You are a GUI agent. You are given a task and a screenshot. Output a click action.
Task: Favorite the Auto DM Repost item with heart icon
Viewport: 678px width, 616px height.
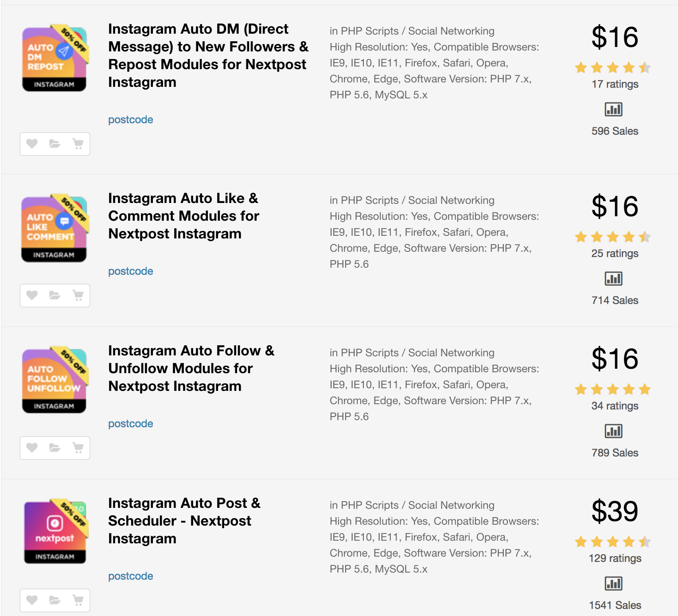[x=32, y=144]
